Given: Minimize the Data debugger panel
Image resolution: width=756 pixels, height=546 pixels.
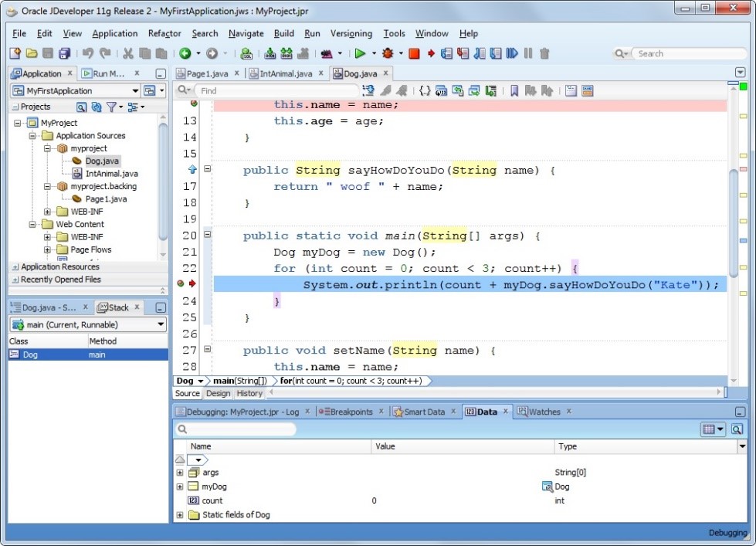Looking at the screenshot, I should point(740,412).
